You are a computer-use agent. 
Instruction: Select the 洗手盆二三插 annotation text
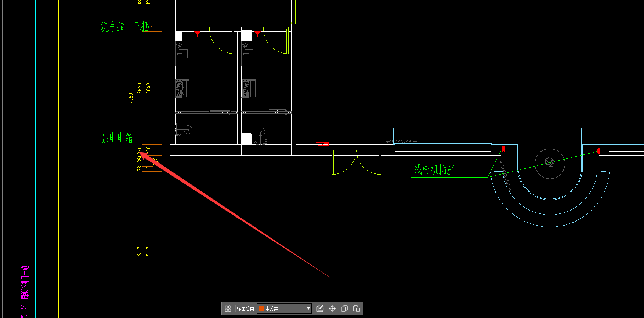coord(125,26)
